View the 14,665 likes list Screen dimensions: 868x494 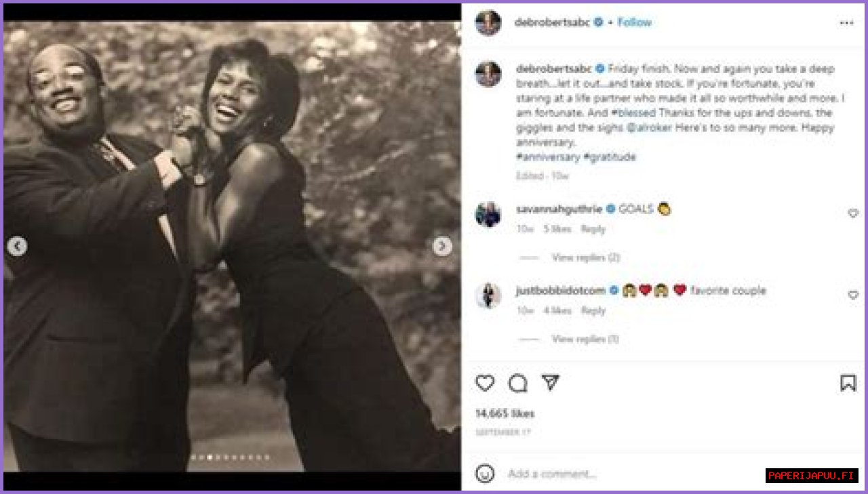coord(505,413)
